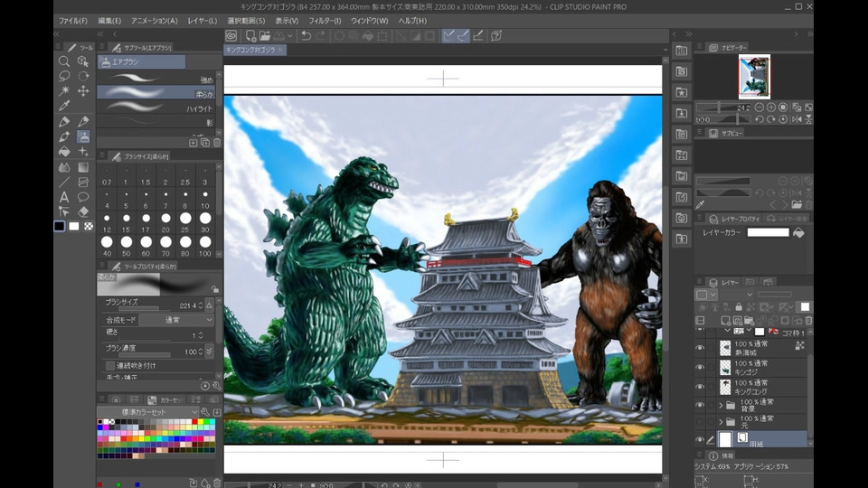
Task: Open 編集(E) menu
Action: pyautogui.click(x=109, y=21)
